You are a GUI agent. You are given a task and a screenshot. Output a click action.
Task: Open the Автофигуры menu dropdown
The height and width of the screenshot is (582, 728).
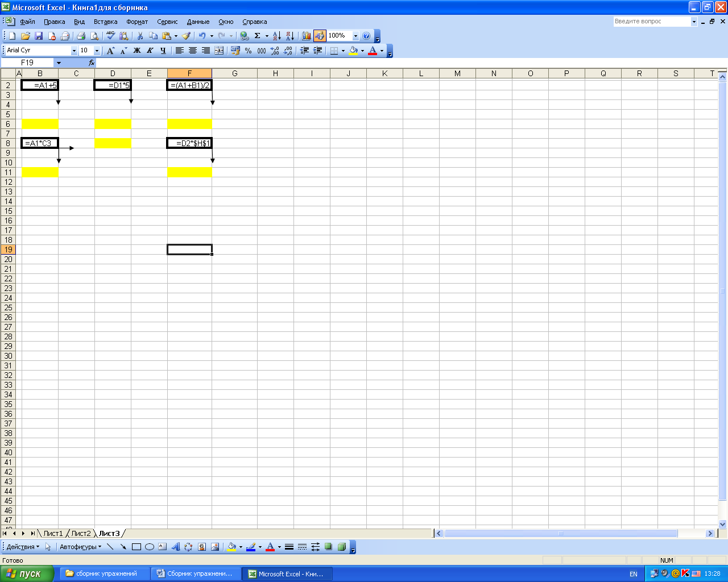click(80, 547)
